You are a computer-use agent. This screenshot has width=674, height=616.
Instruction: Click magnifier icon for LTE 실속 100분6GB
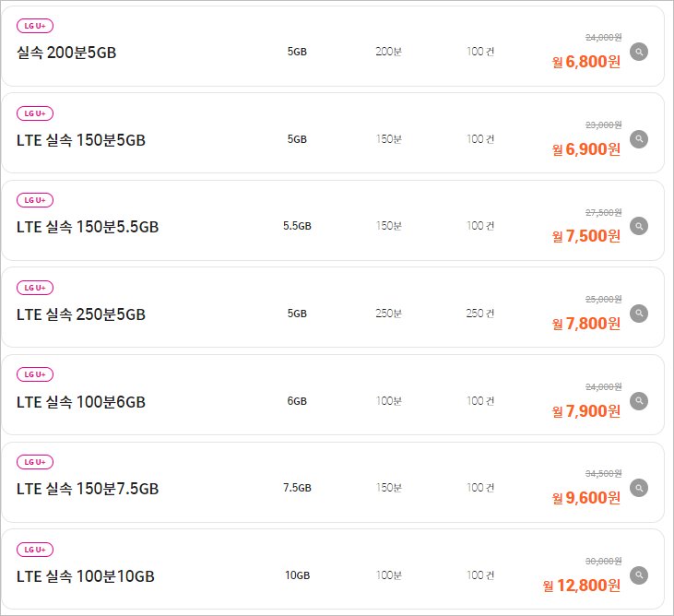[x=639, y=401]
